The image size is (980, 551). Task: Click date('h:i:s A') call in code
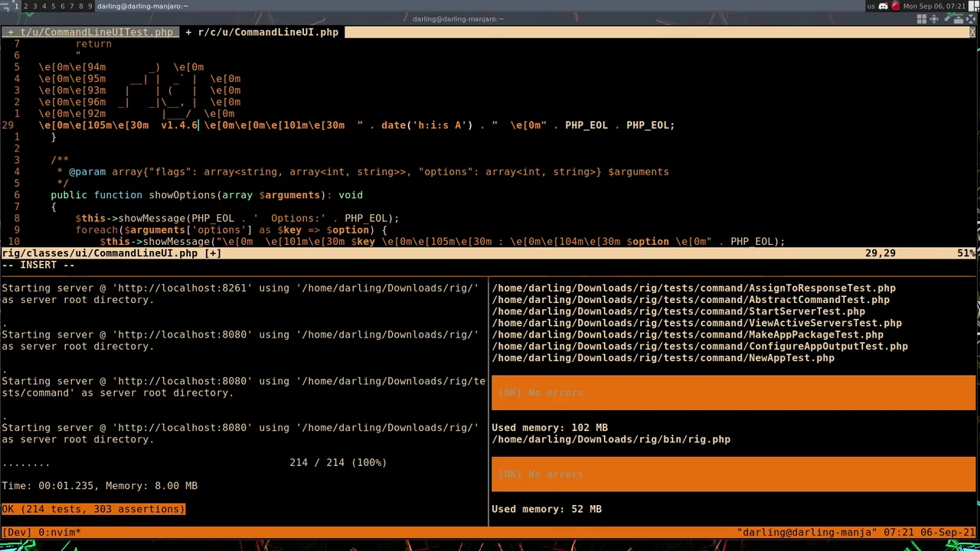click(x=426, y=125)
